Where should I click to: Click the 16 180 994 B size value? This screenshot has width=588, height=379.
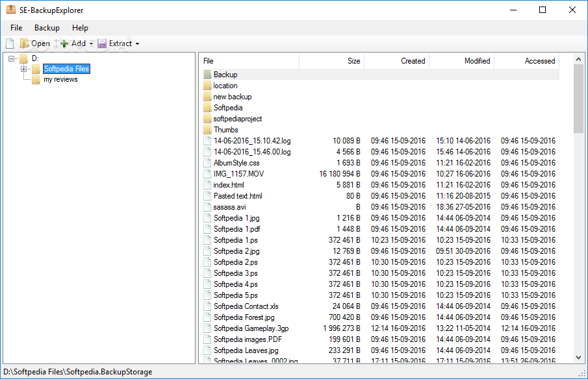340,174
